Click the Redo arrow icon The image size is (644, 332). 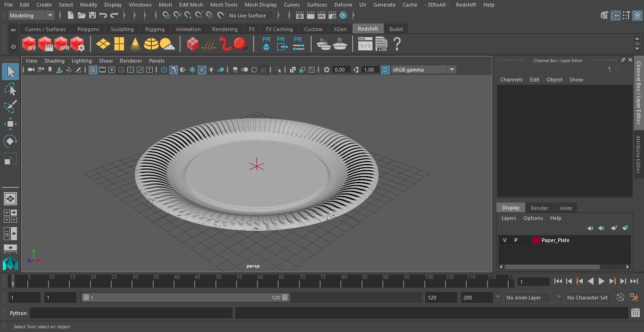(x=114, y=16)
